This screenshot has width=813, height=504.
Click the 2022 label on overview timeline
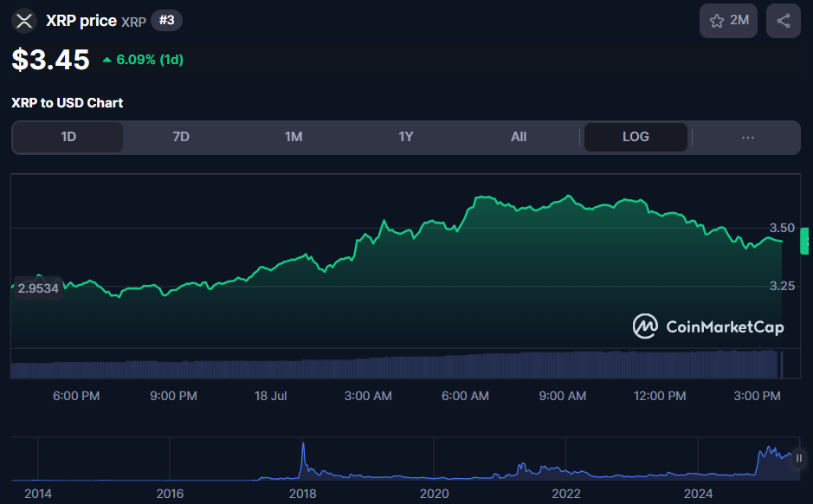(x=565, y=493)
